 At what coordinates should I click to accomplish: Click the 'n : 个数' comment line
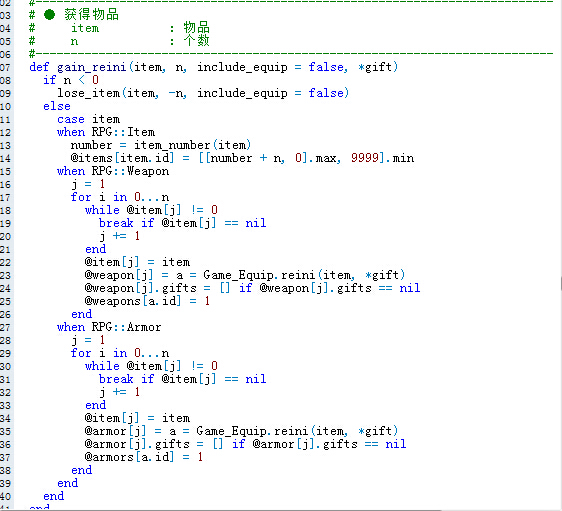tap(119, 41)
